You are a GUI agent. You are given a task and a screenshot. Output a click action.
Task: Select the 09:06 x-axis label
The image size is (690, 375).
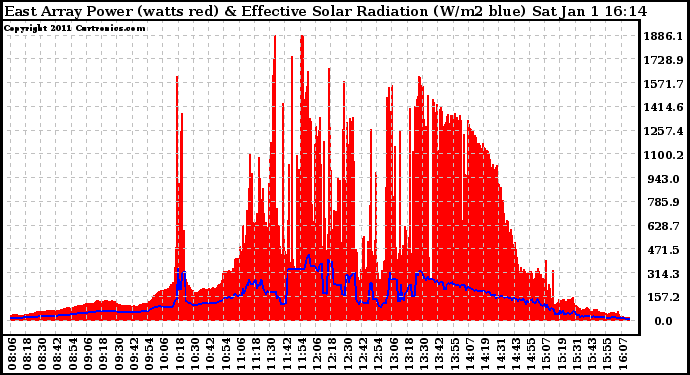coord(88,354)
